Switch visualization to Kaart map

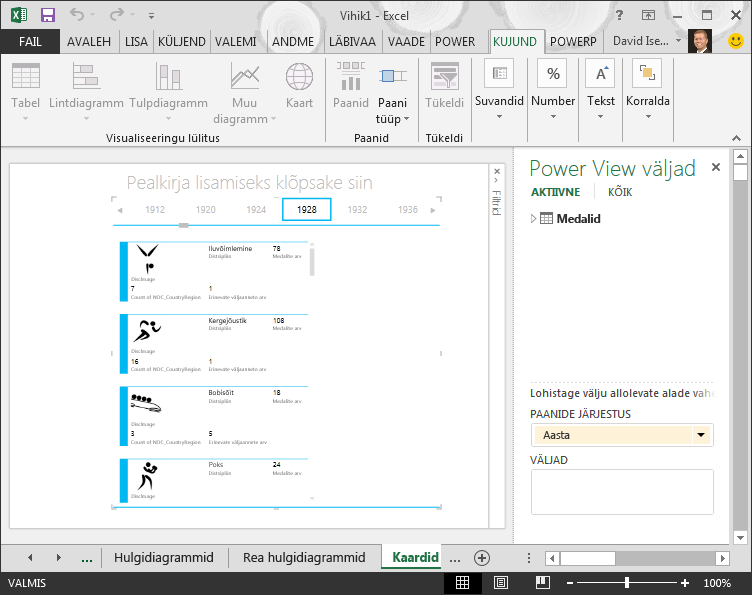299,85
